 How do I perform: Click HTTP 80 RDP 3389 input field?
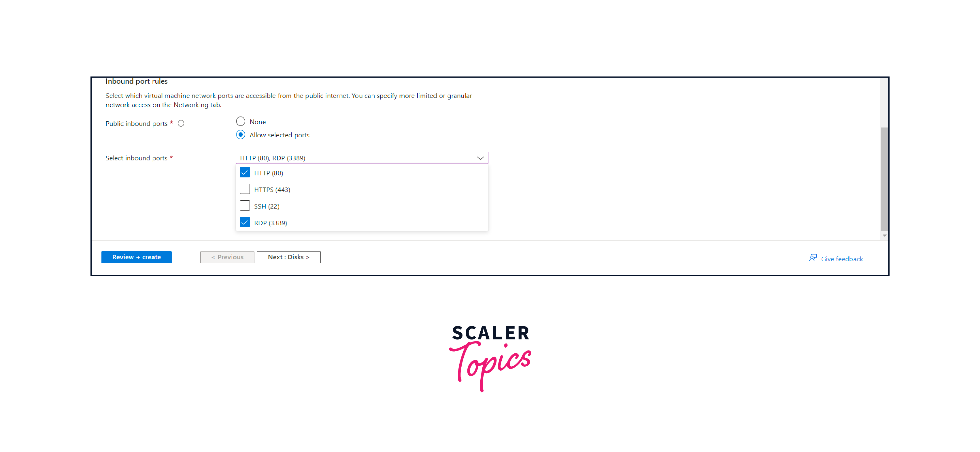[x=361, y=158]
